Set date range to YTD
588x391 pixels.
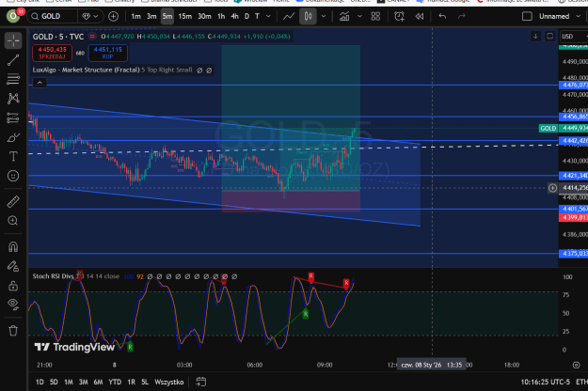click(x=115, y=382)
